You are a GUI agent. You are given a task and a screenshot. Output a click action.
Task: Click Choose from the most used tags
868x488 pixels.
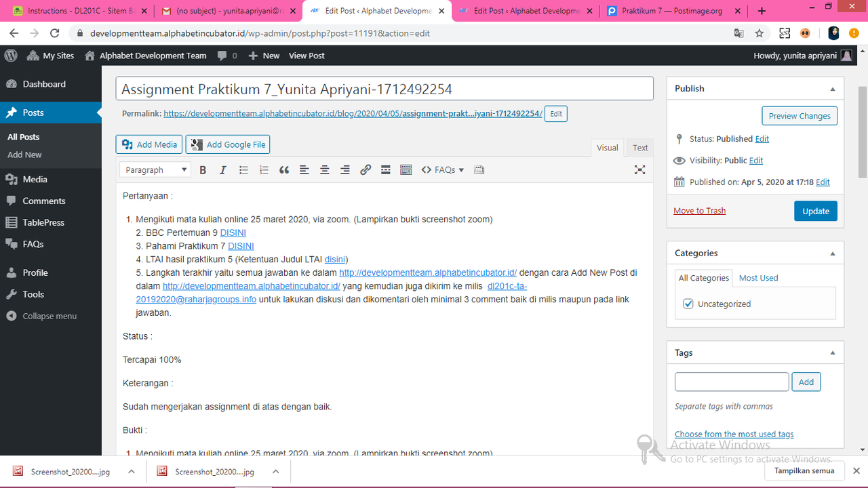734,434
